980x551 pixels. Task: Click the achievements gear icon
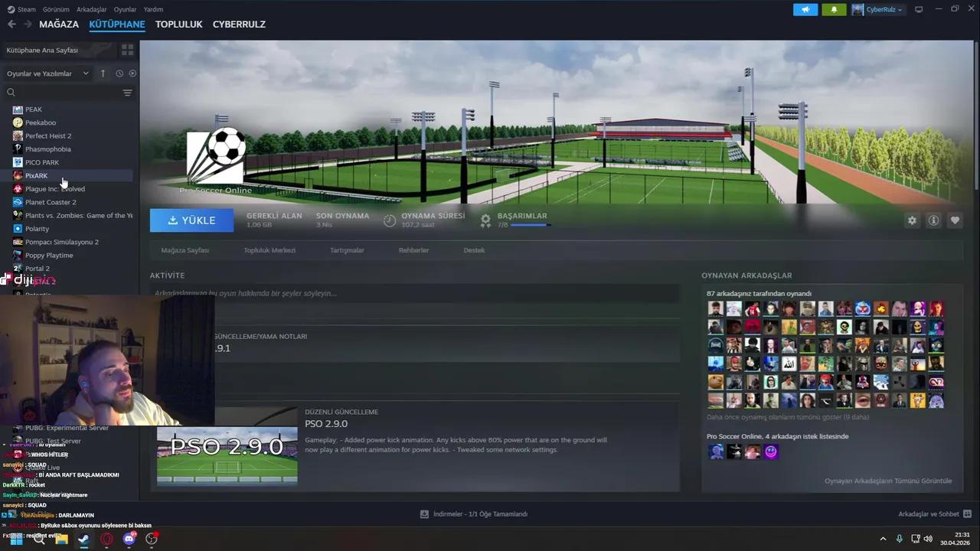click(485, 220)
